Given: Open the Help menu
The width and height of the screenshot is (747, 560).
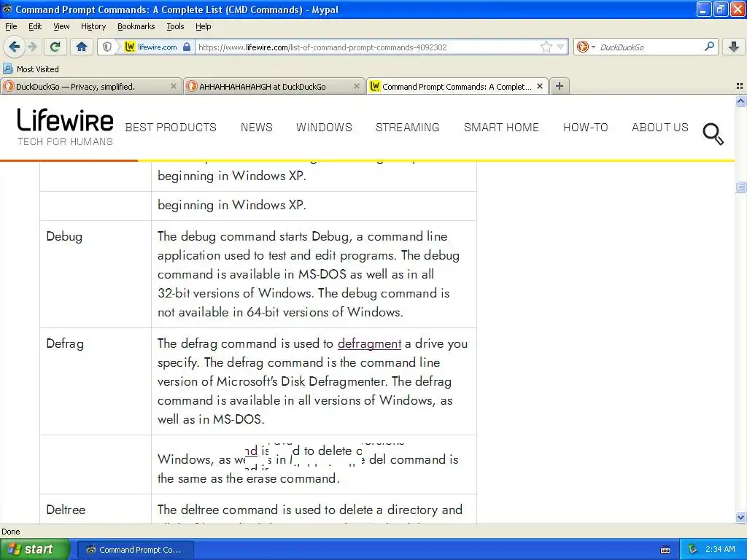Looking at the screenshot, I should pyautogui.click(x=203, y=26).
